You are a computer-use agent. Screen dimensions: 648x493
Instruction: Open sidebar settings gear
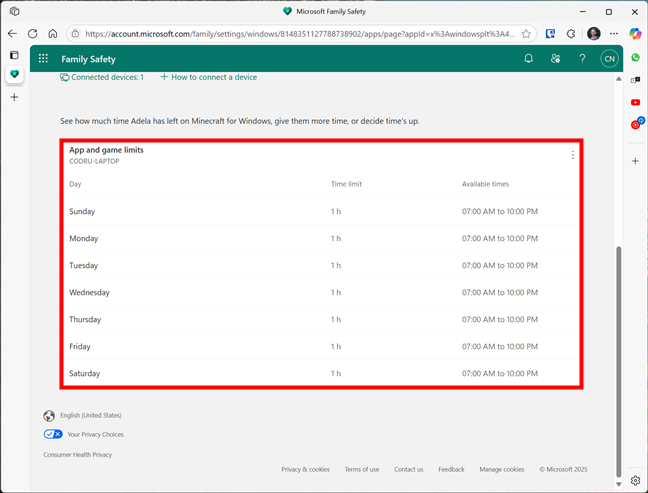click(636, 480)
